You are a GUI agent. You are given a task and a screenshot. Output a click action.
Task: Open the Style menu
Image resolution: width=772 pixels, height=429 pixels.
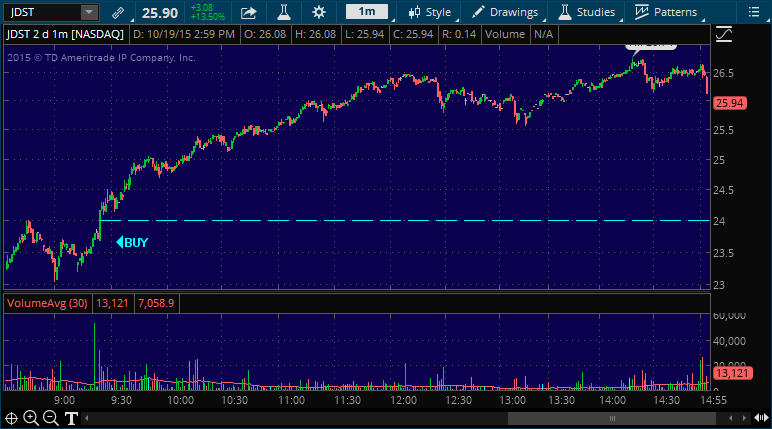[x=430, y=12]
